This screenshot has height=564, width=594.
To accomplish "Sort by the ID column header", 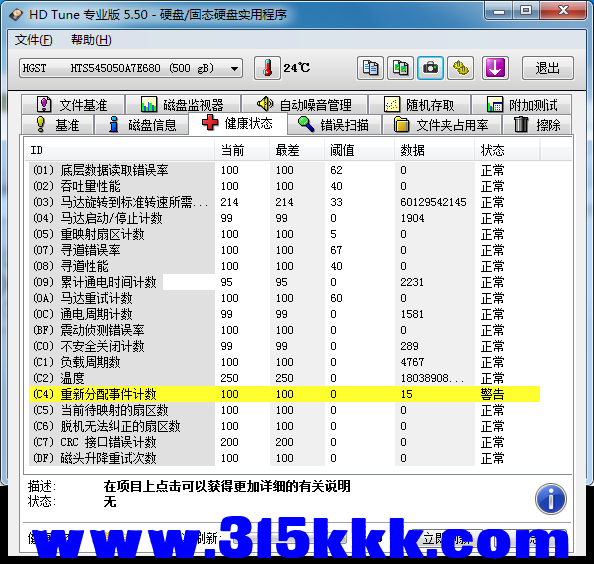I will (x=119, y=150).
